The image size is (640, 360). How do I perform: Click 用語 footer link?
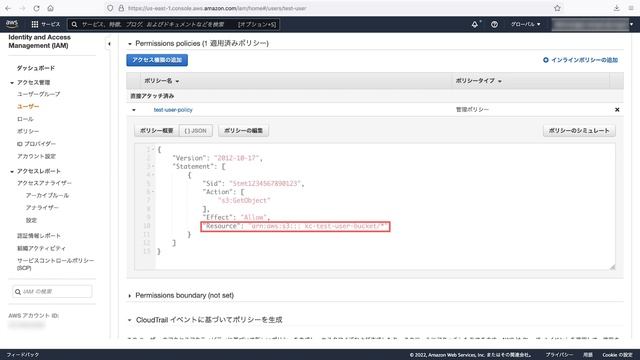[x=588, y=355]
